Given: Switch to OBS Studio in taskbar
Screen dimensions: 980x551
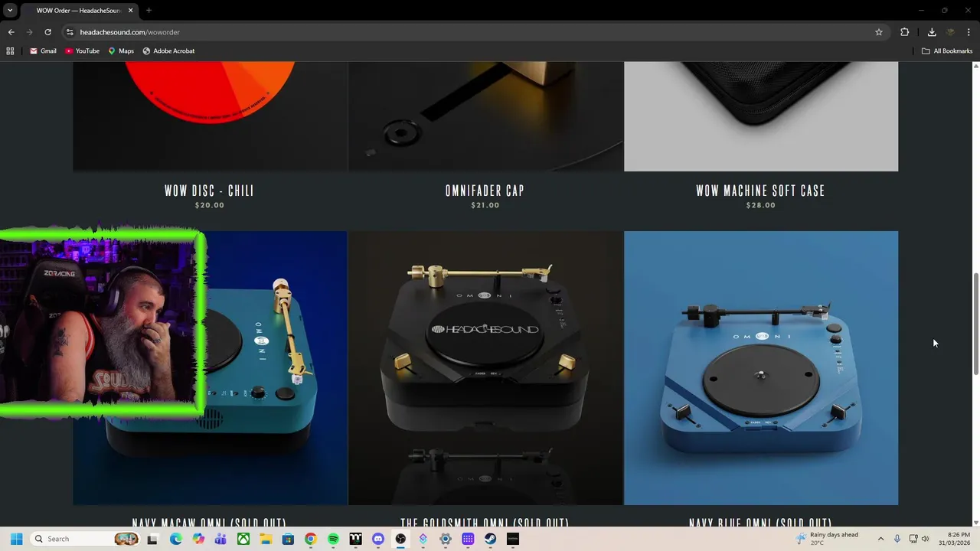Looking at the screenshot, I should coord(400,539).
